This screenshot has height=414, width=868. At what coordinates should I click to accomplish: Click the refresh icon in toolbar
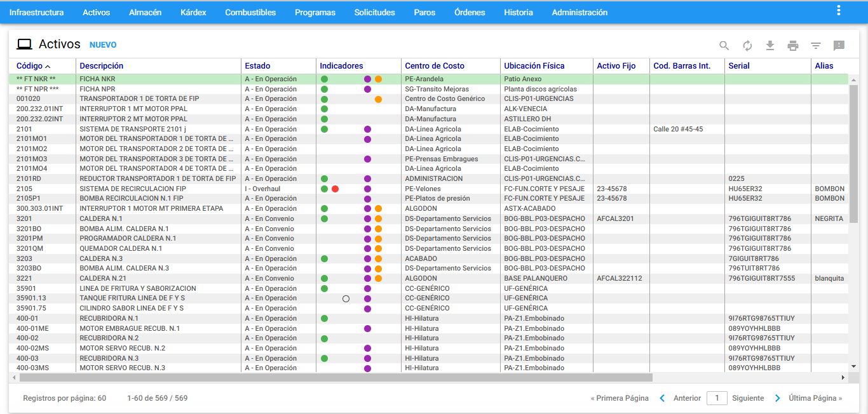[747, 45]
